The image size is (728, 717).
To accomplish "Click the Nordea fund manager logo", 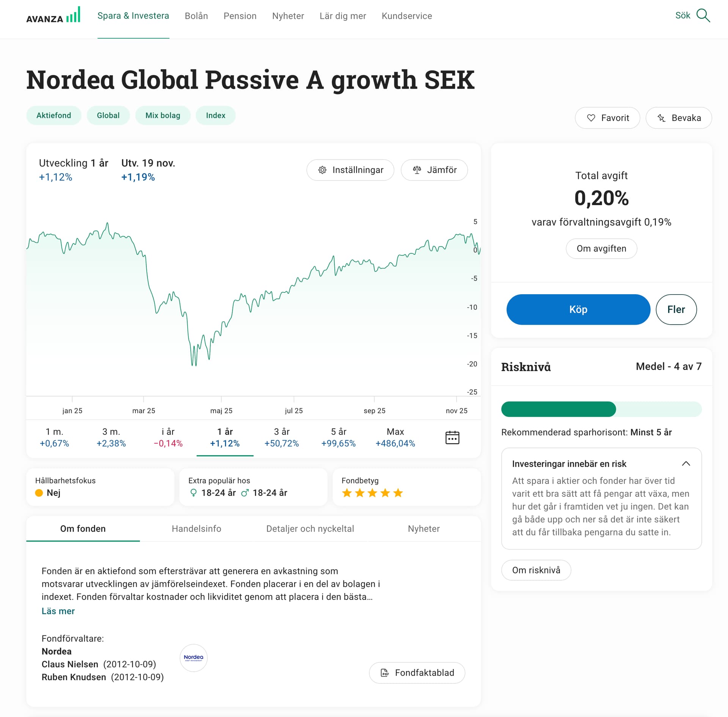I will point(193,657).
